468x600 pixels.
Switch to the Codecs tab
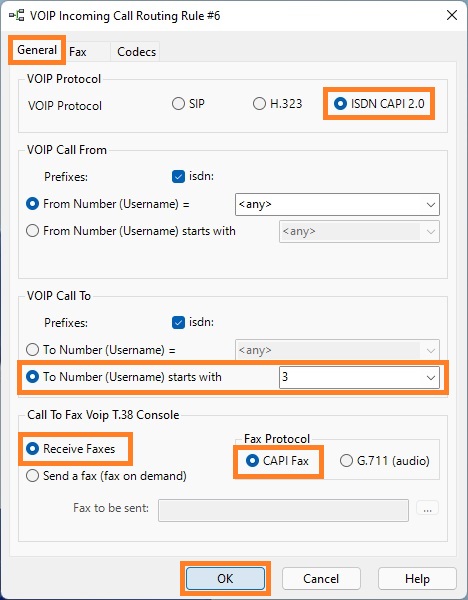click(x=136, y=52)
